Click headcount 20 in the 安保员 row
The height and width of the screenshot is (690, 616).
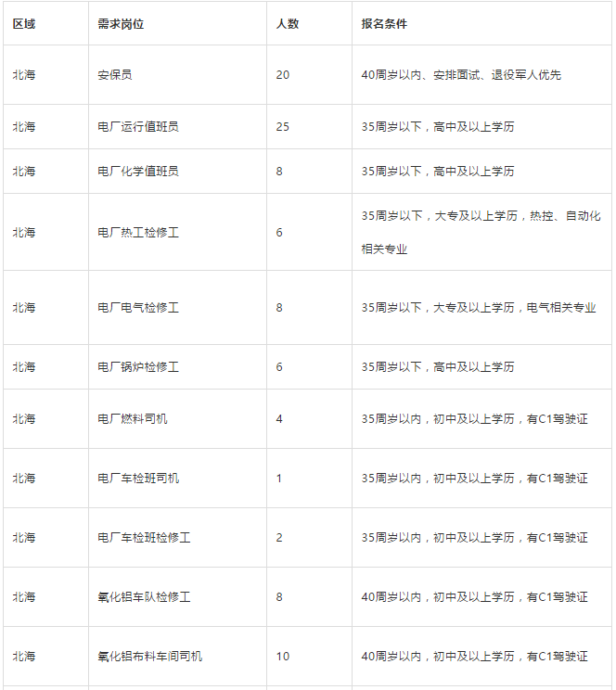[x=282, y=74]
